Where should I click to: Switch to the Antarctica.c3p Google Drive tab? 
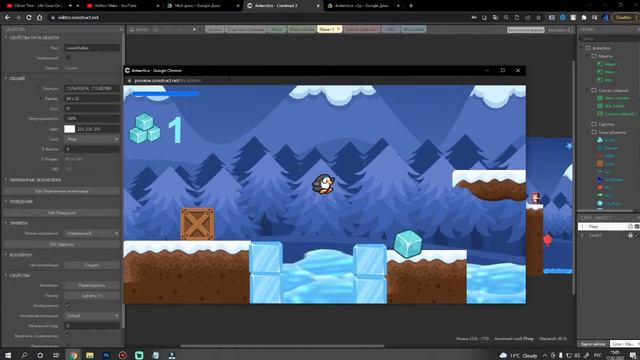pos(362,6)
